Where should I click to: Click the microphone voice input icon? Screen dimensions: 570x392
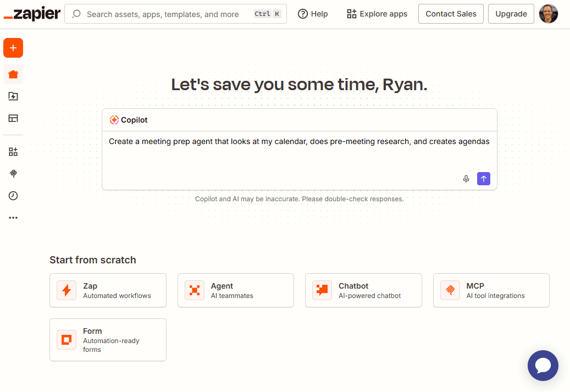[466, 179]
